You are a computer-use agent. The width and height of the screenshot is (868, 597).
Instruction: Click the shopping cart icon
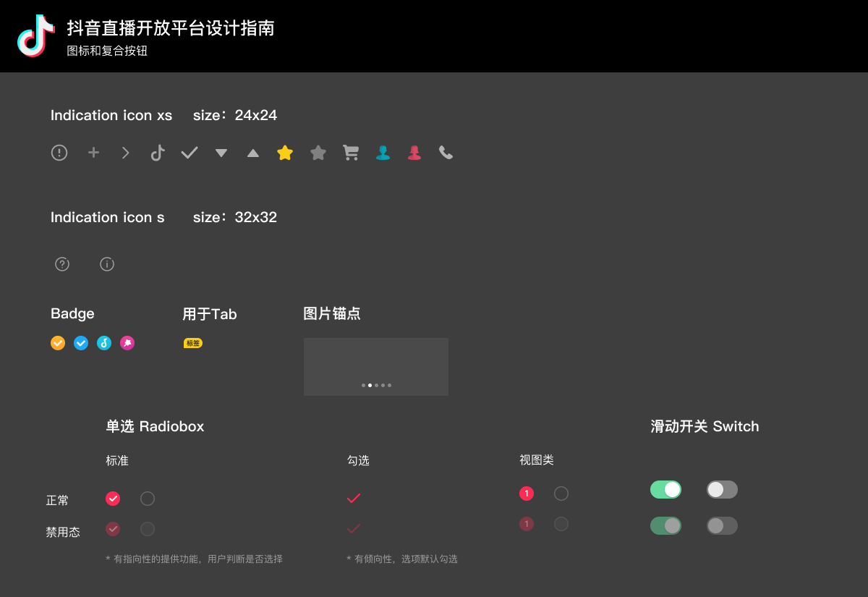(x=351, y=153)
